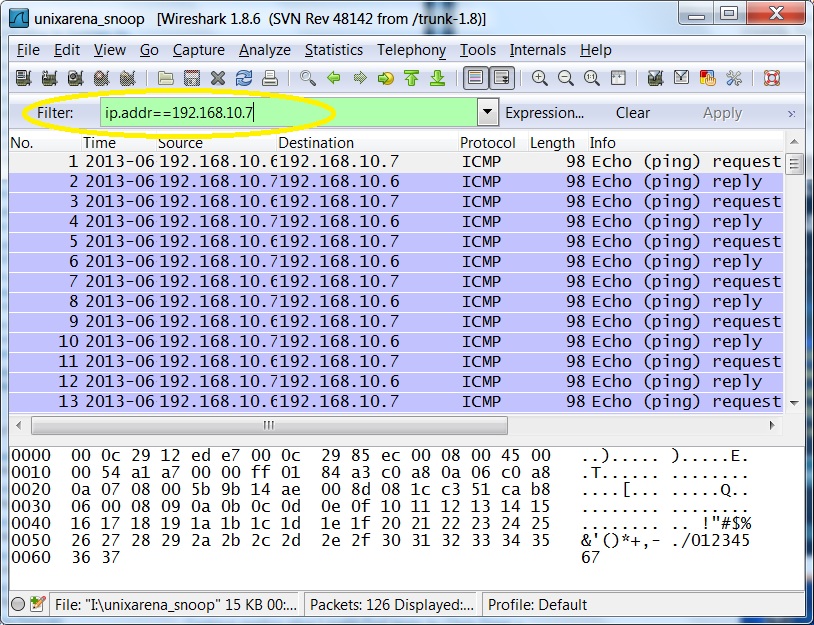The height and width of the screenshot is (625, 814).
Task: Apply the display filter
Action: click(x=722, y=113)
